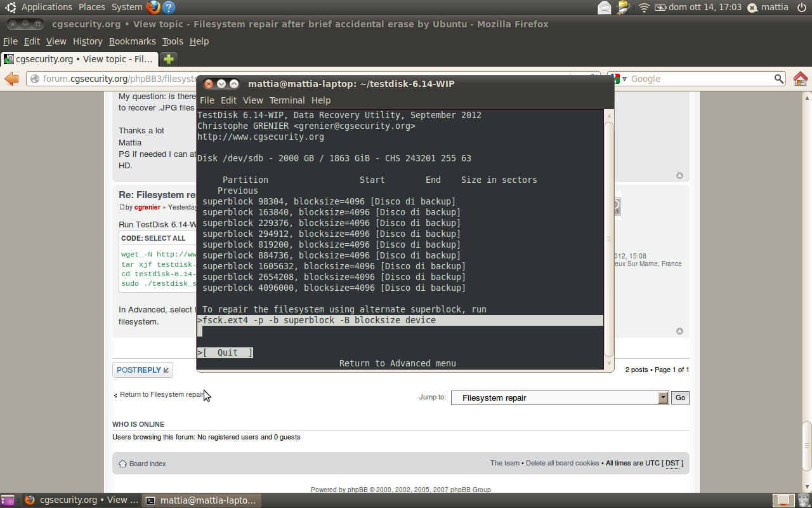Open the wireless network indicator

pyautogui.click(x=644, y=8)
